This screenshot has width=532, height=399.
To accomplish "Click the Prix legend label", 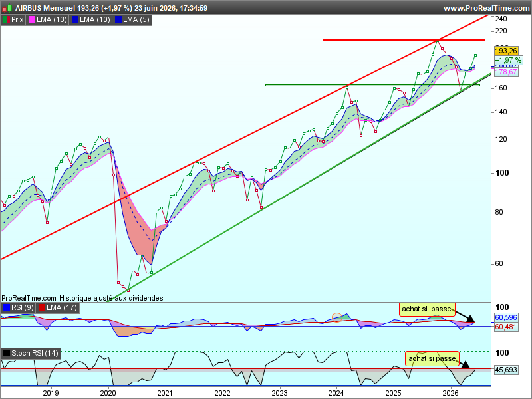I will click(x=17, y=20).
